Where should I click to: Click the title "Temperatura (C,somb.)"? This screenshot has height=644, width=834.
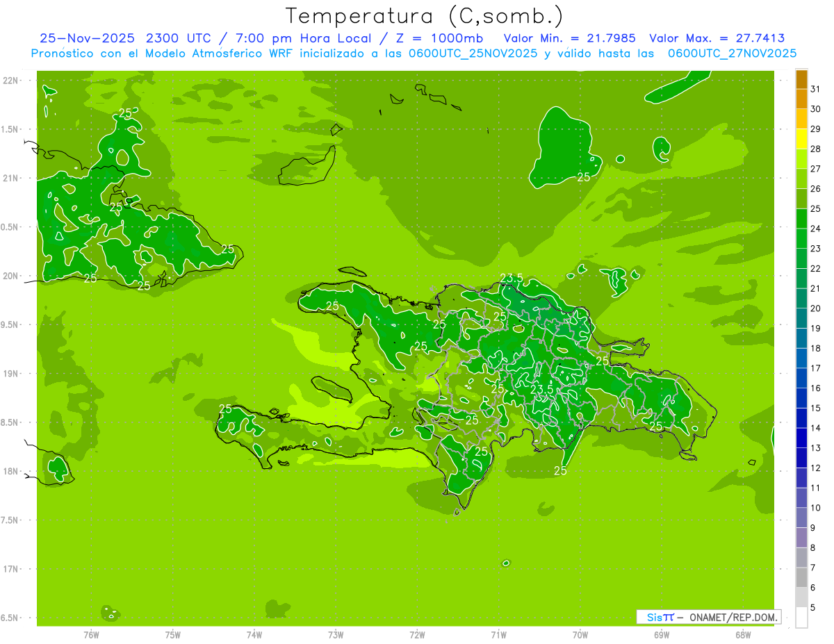(x=425, y=15)
